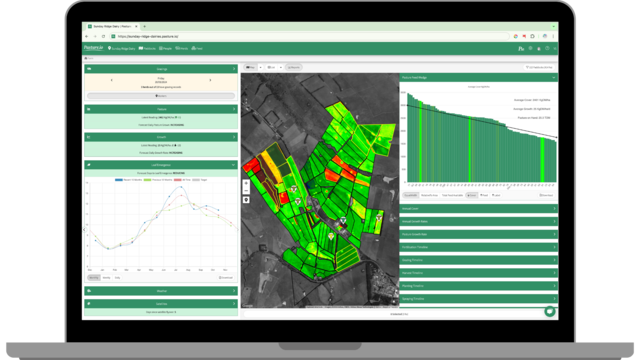This screenshot has height=360, width=640.
Task: Open the browser extensions puzzle icon
Action: 532,36
